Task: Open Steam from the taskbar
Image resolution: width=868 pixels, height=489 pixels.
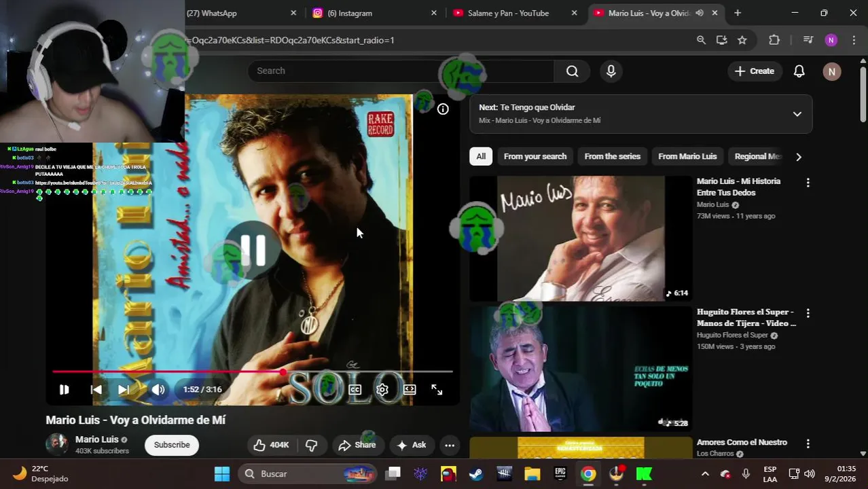Action: (476, 473)
